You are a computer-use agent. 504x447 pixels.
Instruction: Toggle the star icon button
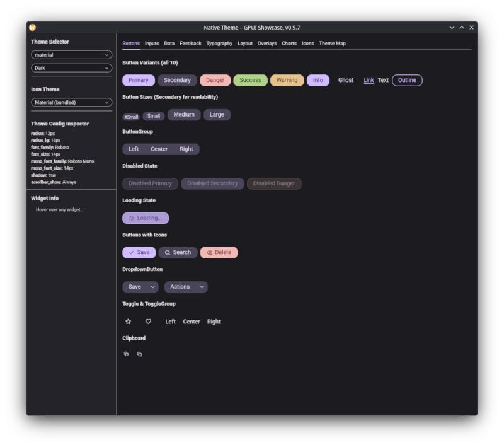click(129, 322)
